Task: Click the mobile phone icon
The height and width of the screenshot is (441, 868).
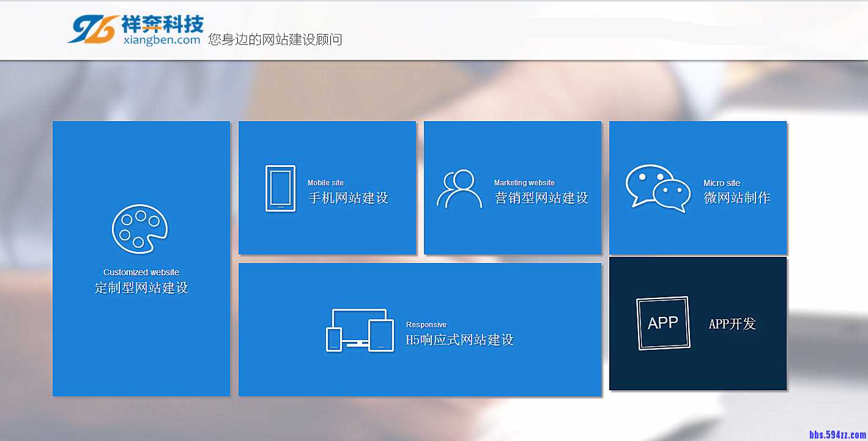Action: pos(281,188)
